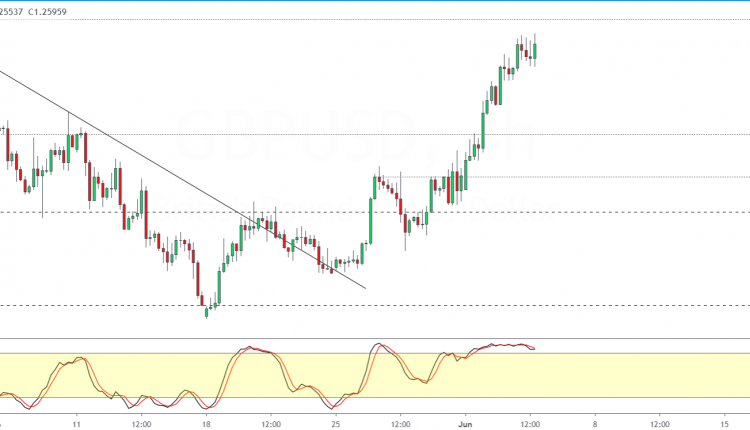The width and height of the screenshot is (750, 430).
Task: Click the '25' date on time axis
Action: [x=336, y=422]
